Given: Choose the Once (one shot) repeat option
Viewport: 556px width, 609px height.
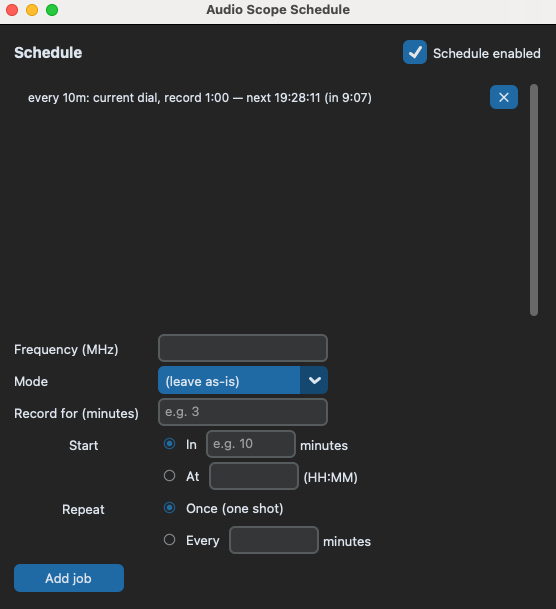Looking at the screenshot, I should click(169, 508).
